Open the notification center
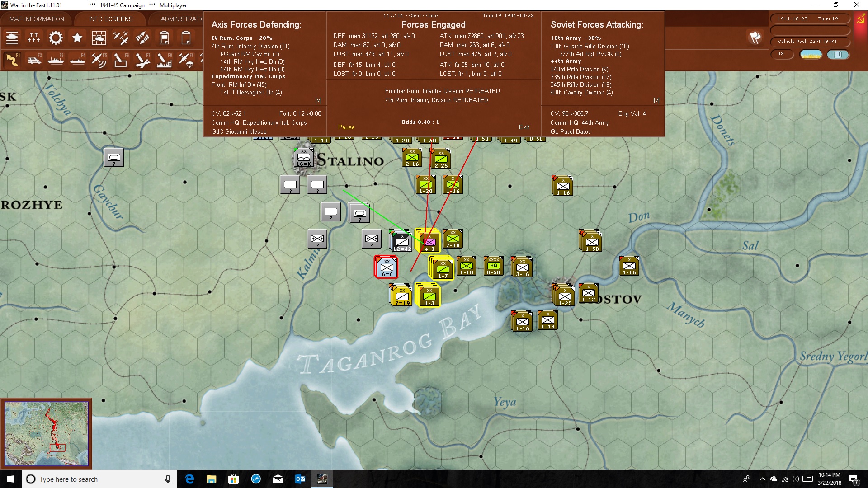Viewport: 868px width, 488px height. [x=854, y=479]
